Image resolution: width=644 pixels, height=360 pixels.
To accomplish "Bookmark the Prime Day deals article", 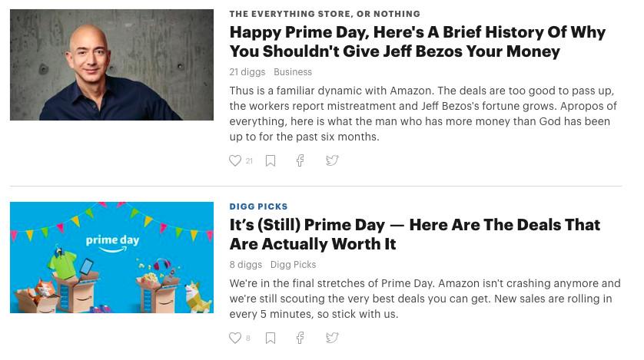I will pos(271,338).
